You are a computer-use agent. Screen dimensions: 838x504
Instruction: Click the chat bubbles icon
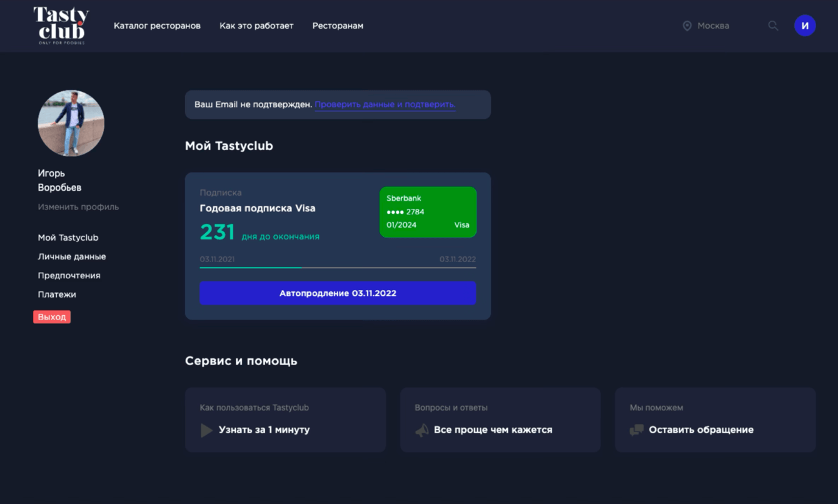(637, 430)
